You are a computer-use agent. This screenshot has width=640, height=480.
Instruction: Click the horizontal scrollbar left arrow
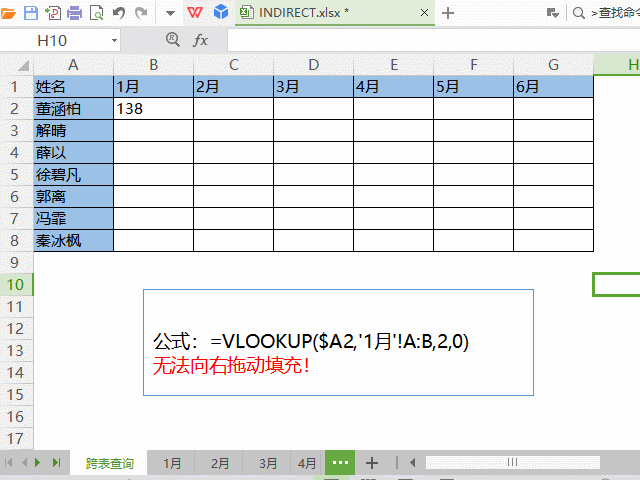[x=413, y=462]
